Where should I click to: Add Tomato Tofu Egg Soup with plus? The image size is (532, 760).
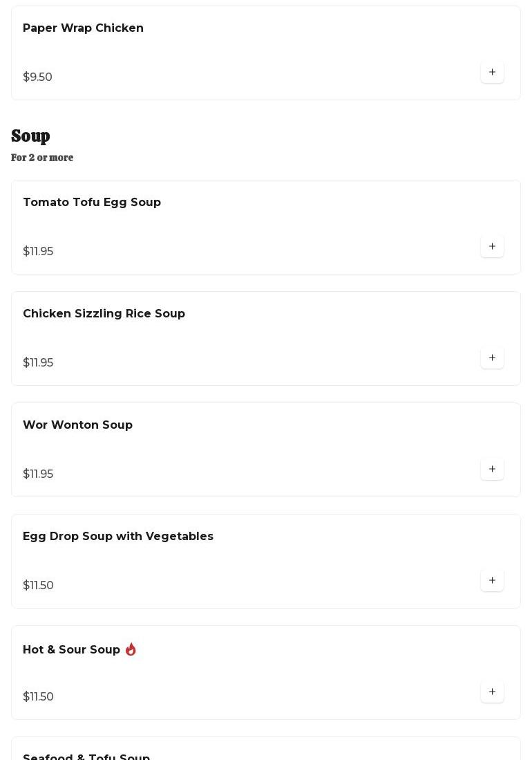pyautogui.click(x=492, y=246)
